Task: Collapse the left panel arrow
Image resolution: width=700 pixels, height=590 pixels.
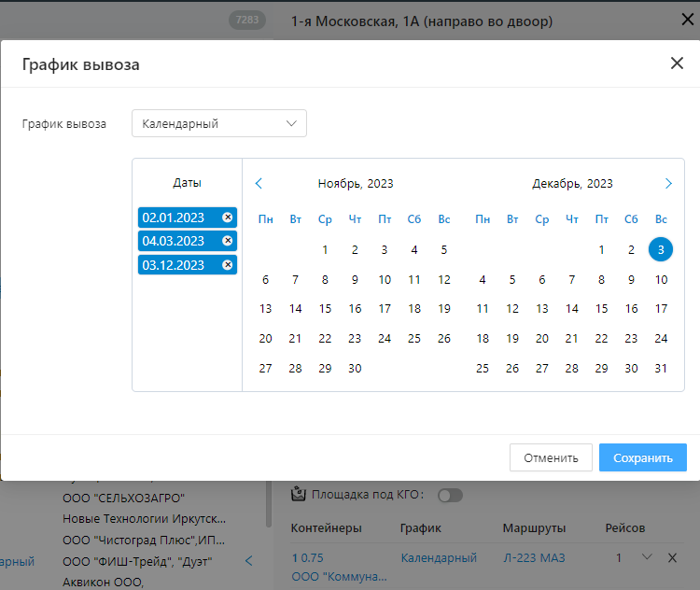Action: pos(248,560)
